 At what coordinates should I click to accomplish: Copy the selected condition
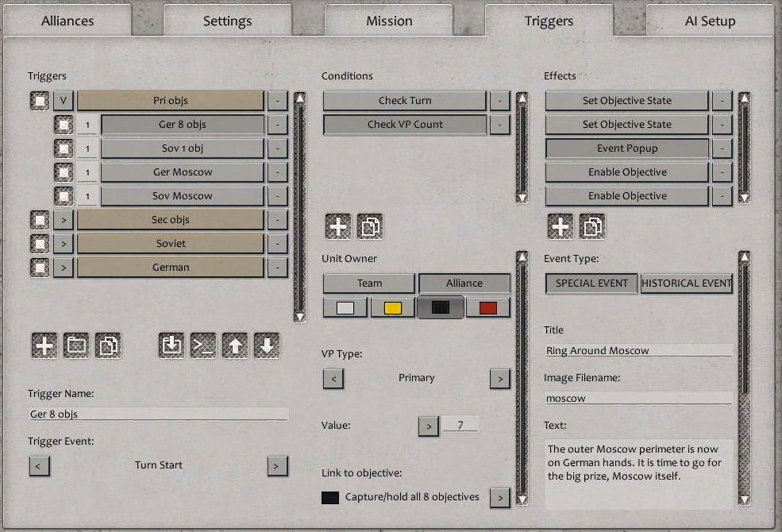(370, 227)
